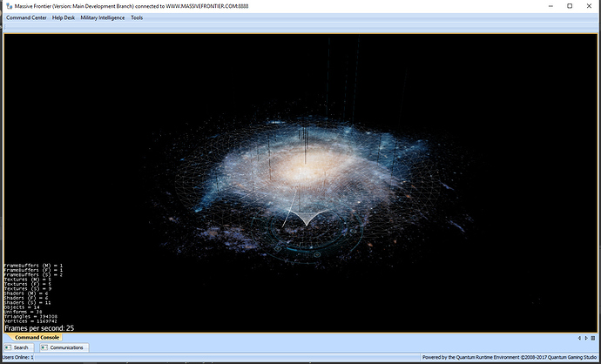Click the 'Frames per second: 25' readout
Screen dimensions: 601x364
39,328
